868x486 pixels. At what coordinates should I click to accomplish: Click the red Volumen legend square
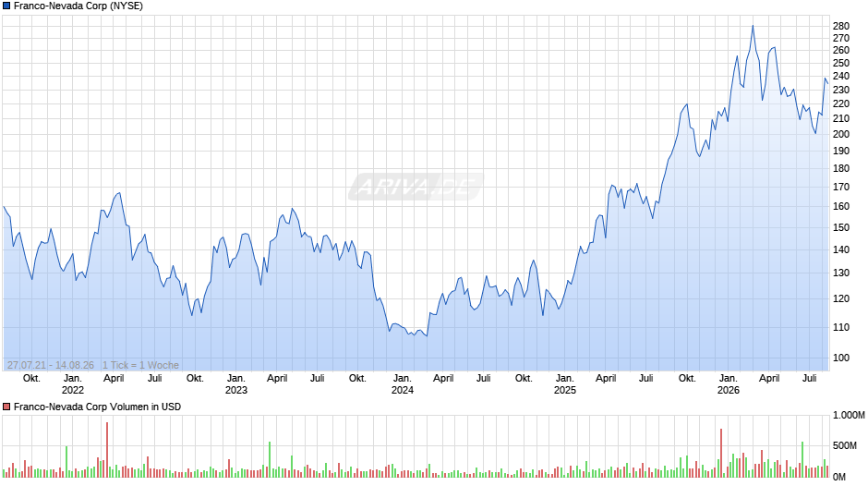click(x=6, y=407)
